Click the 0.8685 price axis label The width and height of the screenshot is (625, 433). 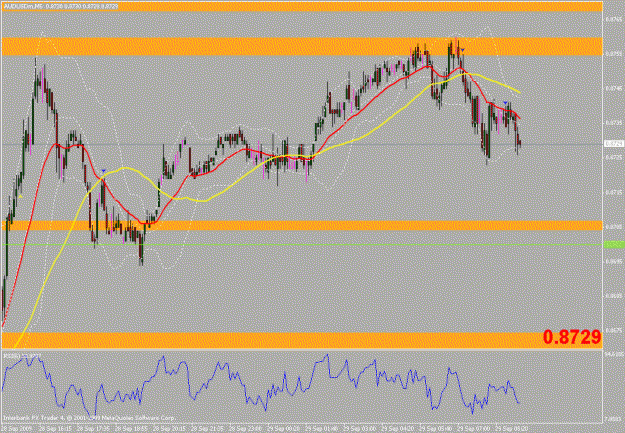tap(614, 296)
